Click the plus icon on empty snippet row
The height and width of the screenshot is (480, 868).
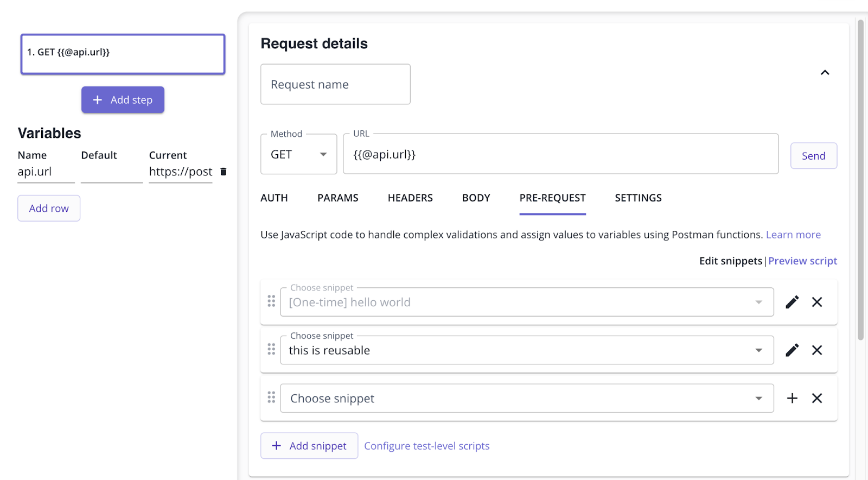click(792, 398)
